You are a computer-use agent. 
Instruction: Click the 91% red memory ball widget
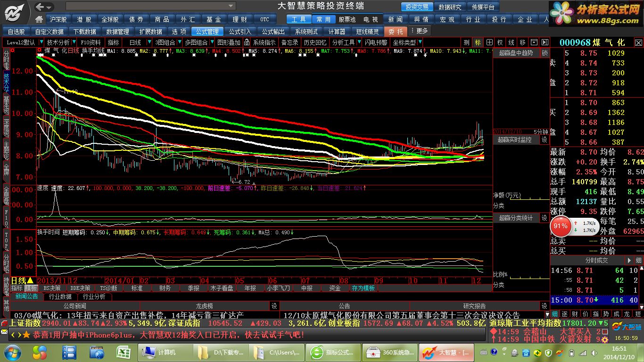pyautogui.click(x=560, y=226)
